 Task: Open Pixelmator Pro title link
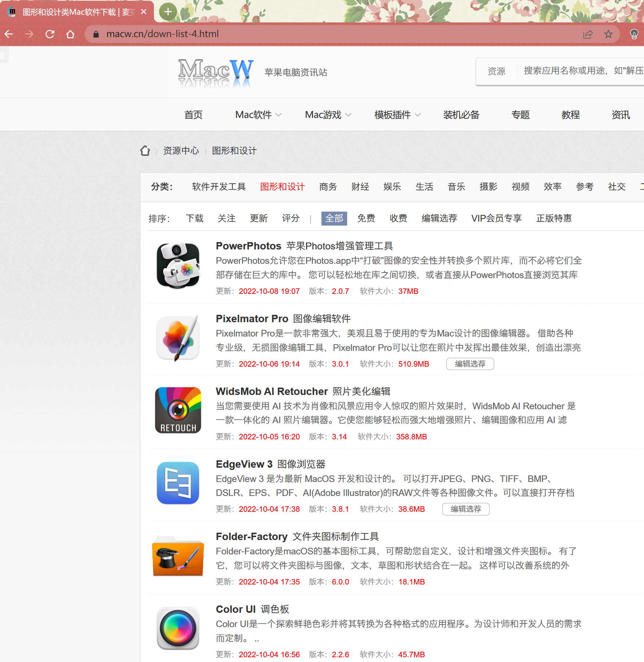(x=283, y=319)
